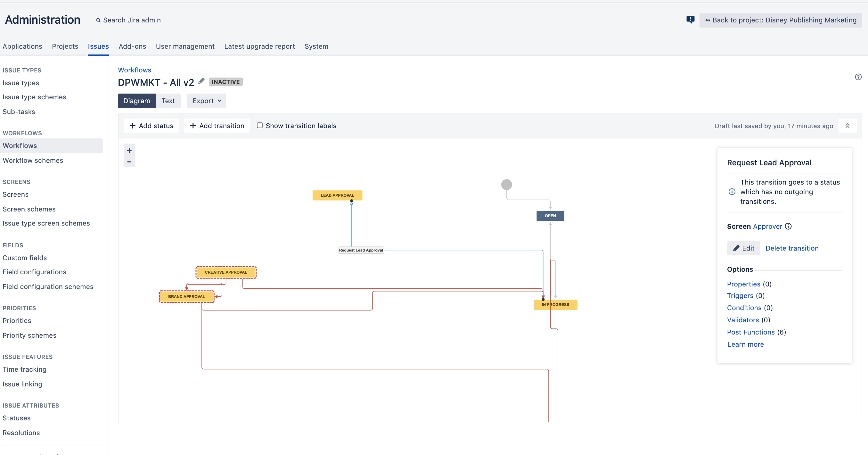The width and height of the screenshot is (868, 455).
Task: Toggle Show transition labels checkbox
Action: pos(259,125)
